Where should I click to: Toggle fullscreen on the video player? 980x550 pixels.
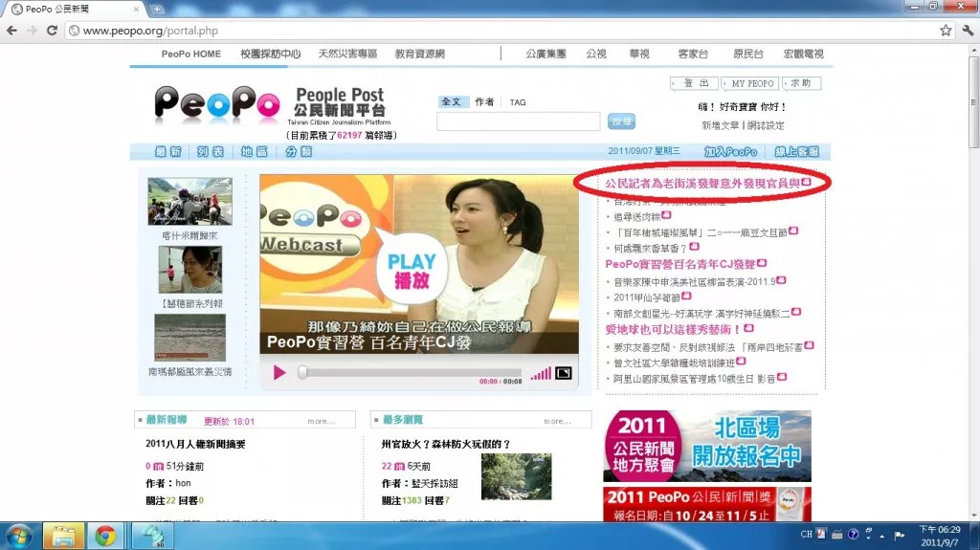coord(563,373)
